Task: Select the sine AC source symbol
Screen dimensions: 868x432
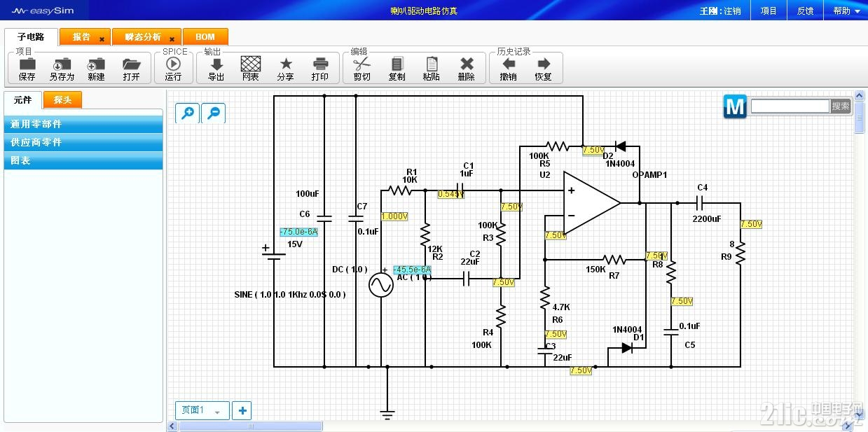Action: [381, 285]
